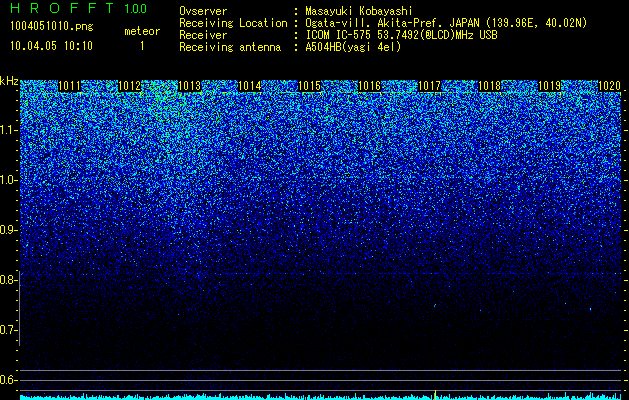
Task: Click the Ovserver field label
Action: pos(203,11)
